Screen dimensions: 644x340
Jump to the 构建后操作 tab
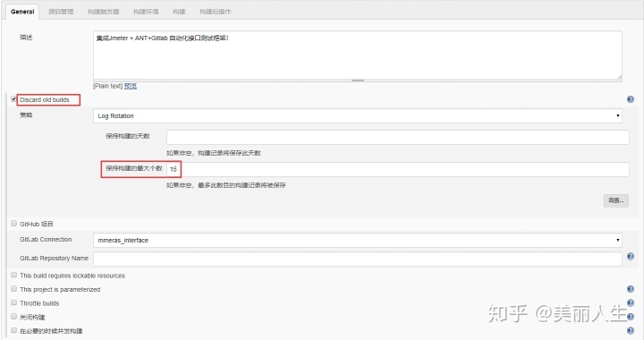point(216,12)
